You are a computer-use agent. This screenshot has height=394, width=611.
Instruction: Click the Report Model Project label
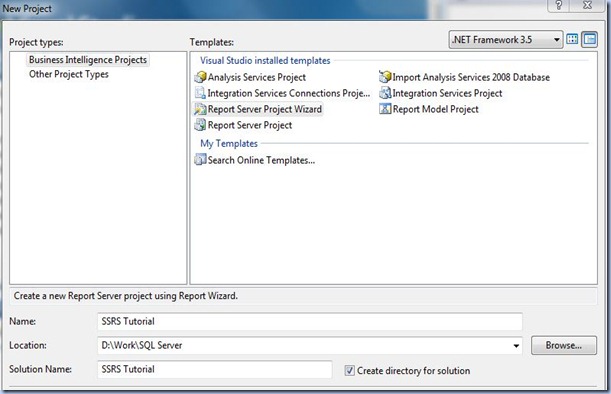435,109
